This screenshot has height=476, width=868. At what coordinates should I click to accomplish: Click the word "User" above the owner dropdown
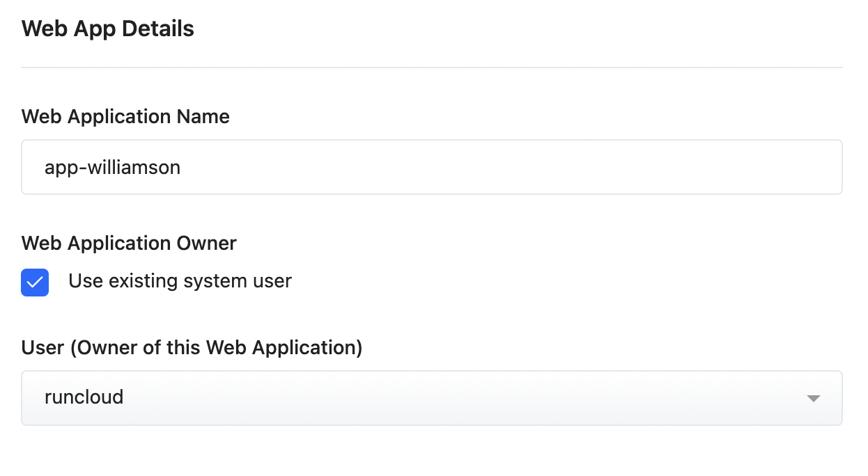(42, 347)
